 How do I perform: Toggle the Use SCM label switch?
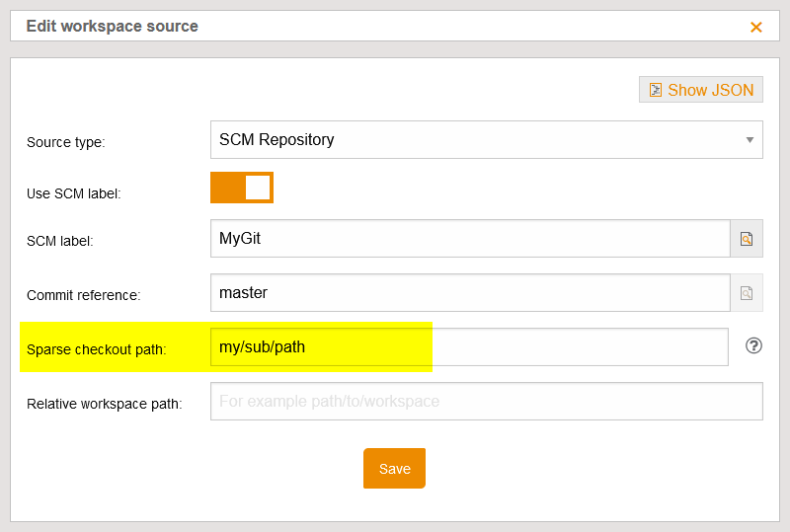pyautogui.click(x=242, y=188)
